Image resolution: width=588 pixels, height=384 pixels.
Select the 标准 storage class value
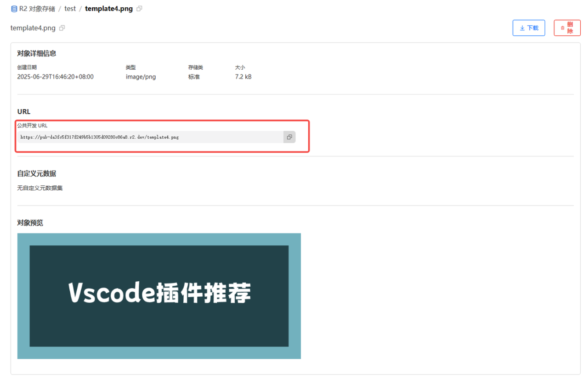click(x=194, y=77)
